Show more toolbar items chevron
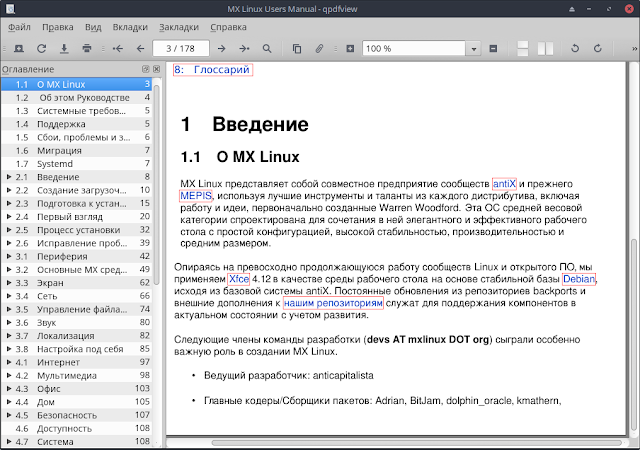This screenshot has height=450, width=640. coord(635,49)
